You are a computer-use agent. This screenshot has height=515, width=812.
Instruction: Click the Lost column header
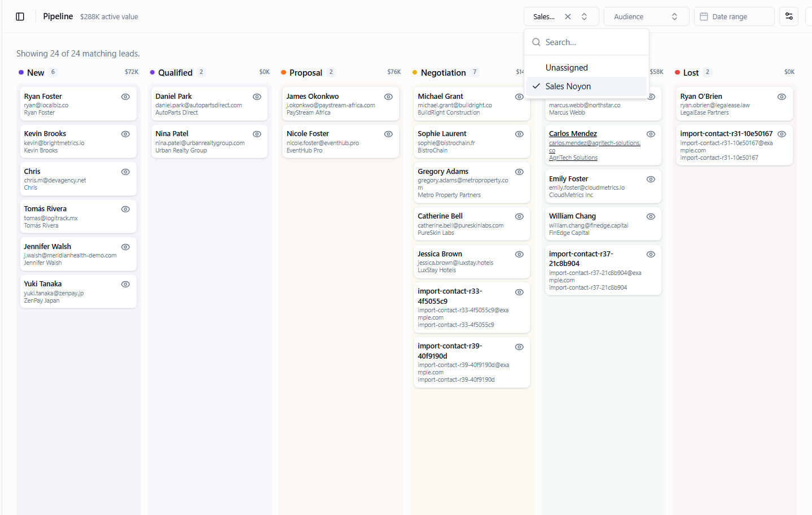click(x=691, y=73)
